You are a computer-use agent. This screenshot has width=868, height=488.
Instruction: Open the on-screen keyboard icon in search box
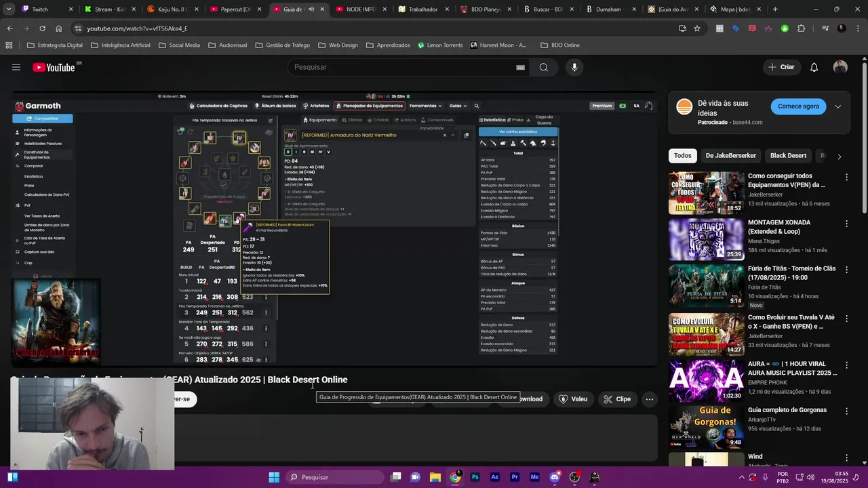(x=520, y=67)
